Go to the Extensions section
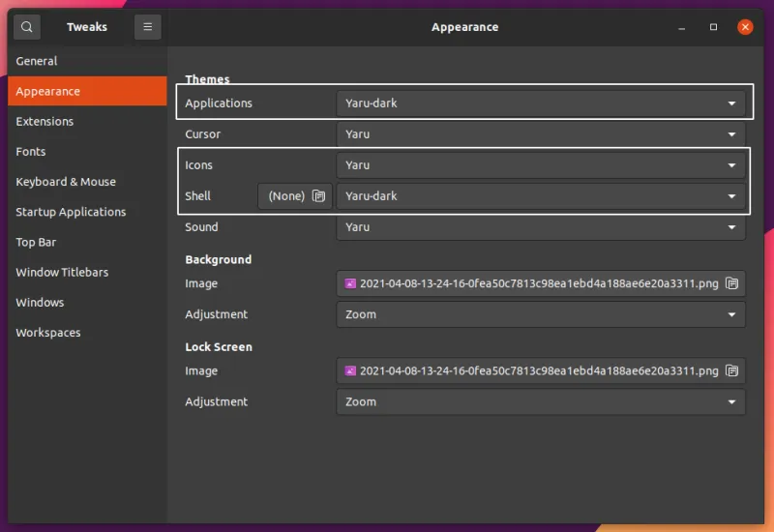 tap(45, 122)
